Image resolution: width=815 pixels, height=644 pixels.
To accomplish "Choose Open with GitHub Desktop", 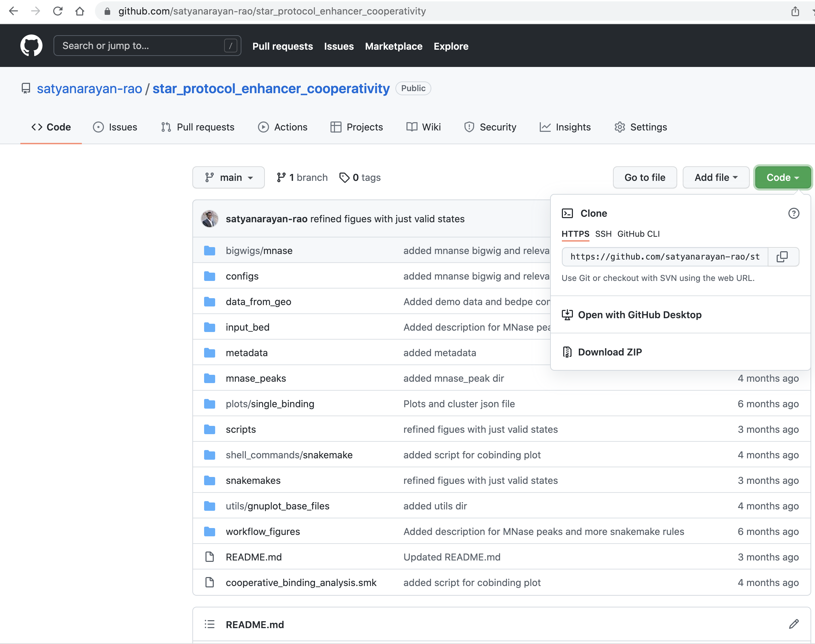I will pyautogui.click(x=639, y=315).
